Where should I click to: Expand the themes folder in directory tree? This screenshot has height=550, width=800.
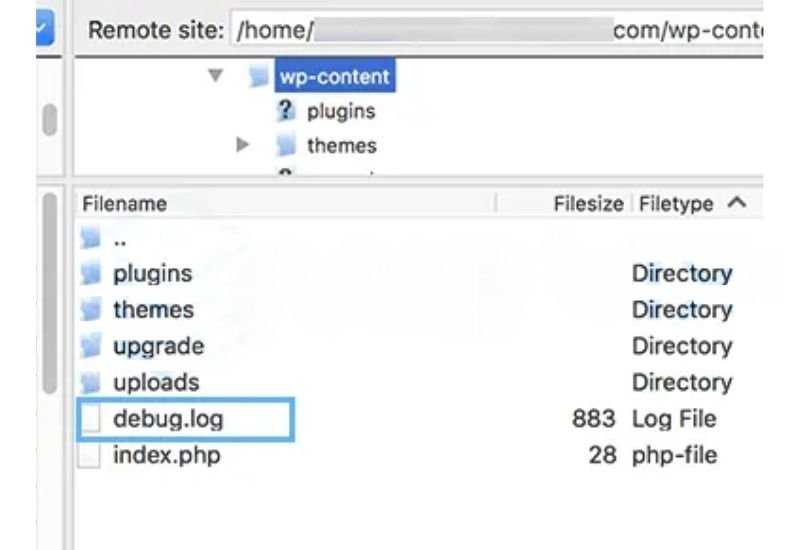241,146
